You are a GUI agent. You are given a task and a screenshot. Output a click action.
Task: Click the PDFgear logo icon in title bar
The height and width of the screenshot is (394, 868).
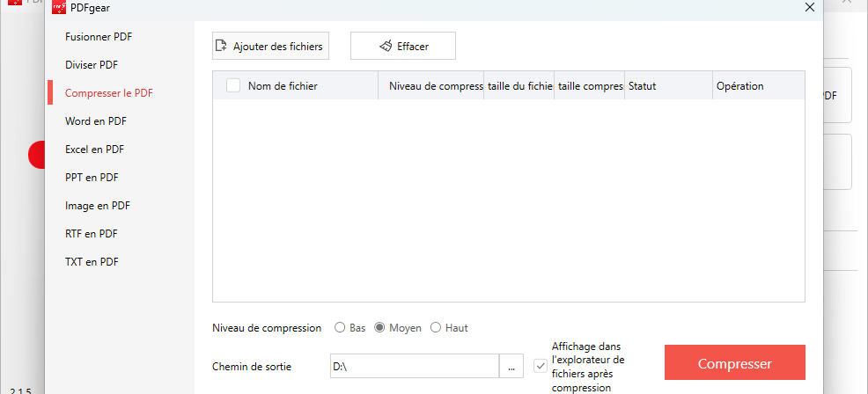tap(59, 7)
